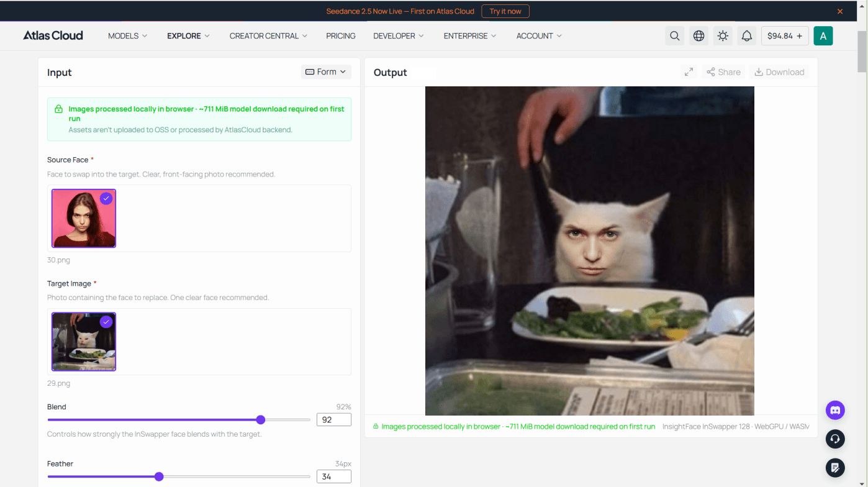
Task: Click the 29.png file name
Action: click(x=58, y=383)
